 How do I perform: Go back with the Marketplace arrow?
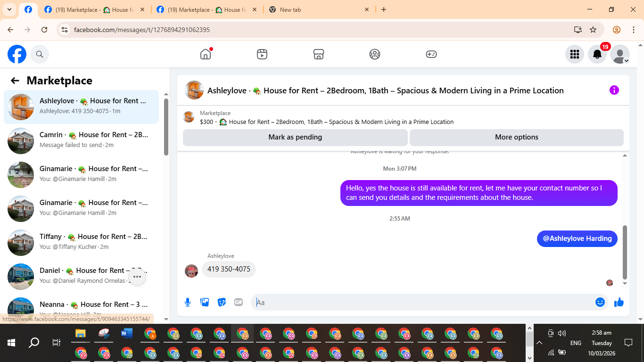click(x=15, y=81)
